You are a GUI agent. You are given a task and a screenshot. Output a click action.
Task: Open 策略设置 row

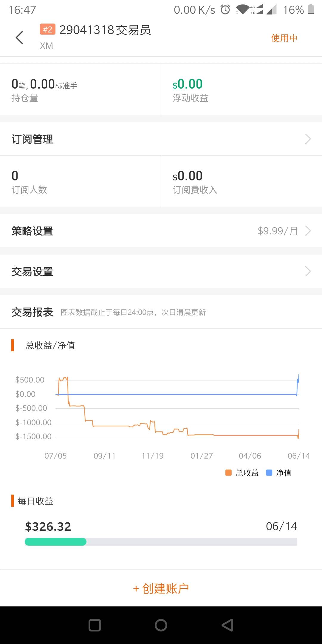[x=161, y=231]
